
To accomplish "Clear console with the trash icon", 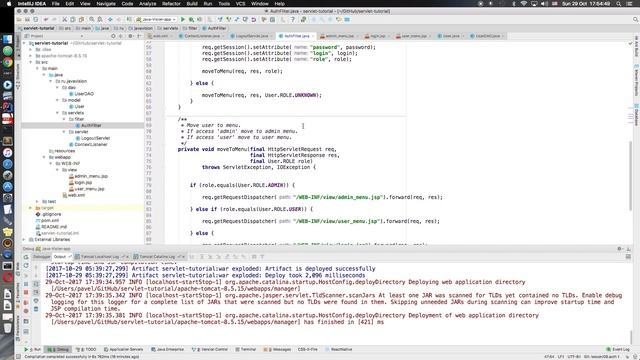I will pos(36,310).
